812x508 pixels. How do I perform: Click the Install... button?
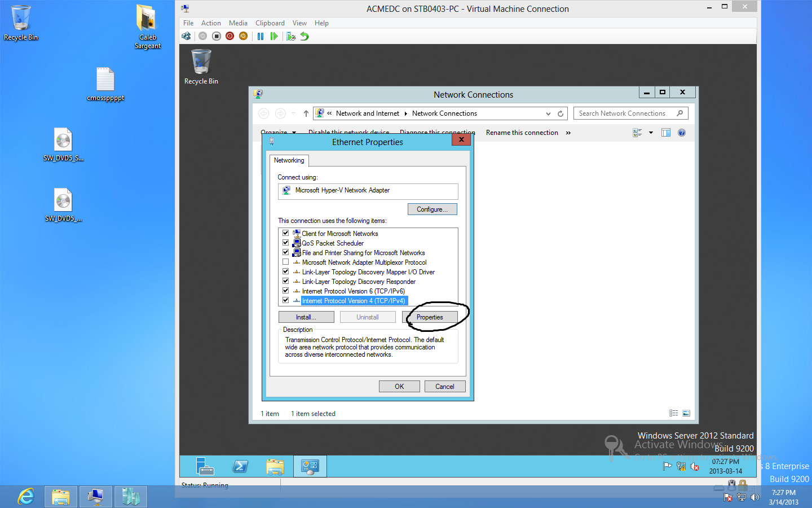click(306, 317)
